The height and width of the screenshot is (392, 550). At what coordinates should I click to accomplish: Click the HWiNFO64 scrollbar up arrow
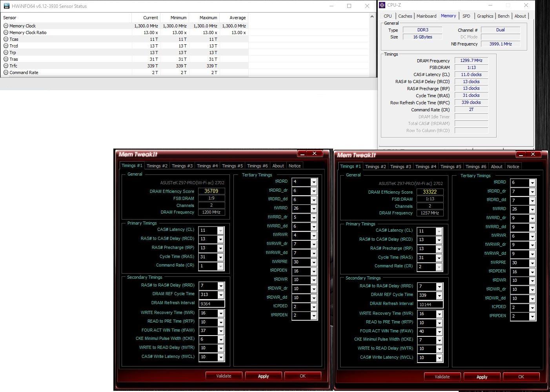click(372, 16)
